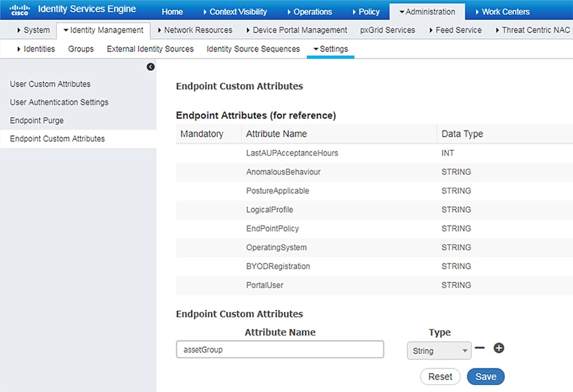Go to the Home tab
The width and height of the screenshot is (573, 392).
click(172, 11)
